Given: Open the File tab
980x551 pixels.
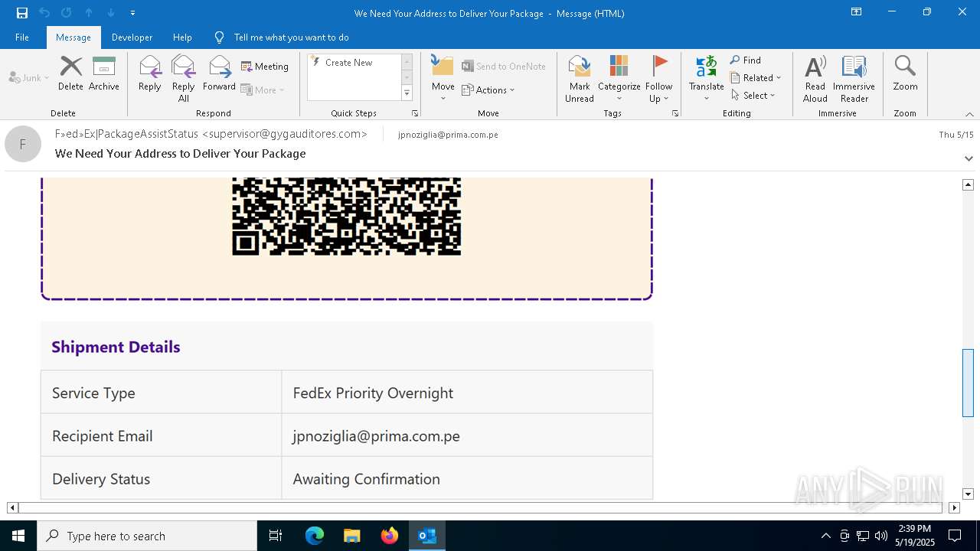Looking at the screenshot, I should pyautogui.click(x=22, y=37).
